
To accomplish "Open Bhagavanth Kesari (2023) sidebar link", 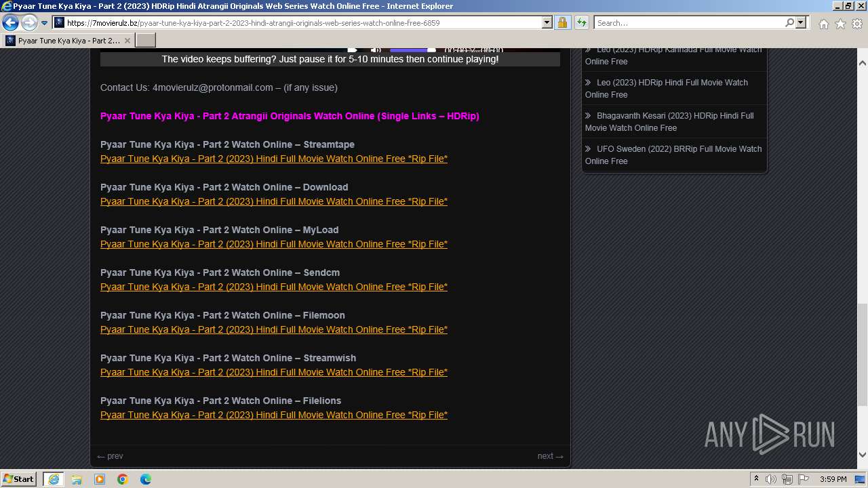I will (669, 121).
